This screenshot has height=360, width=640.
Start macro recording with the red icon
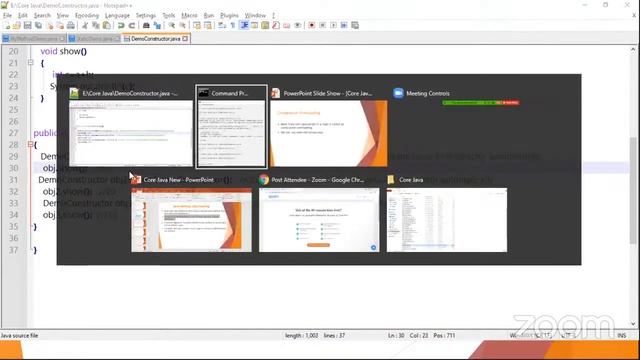(311, 25)
